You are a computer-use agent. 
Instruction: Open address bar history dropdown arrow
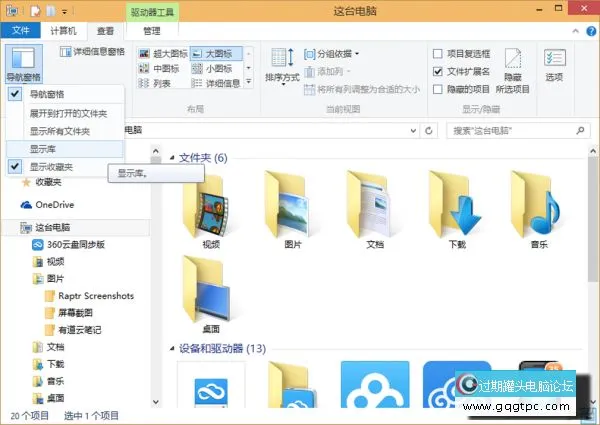tap(413, 131)
